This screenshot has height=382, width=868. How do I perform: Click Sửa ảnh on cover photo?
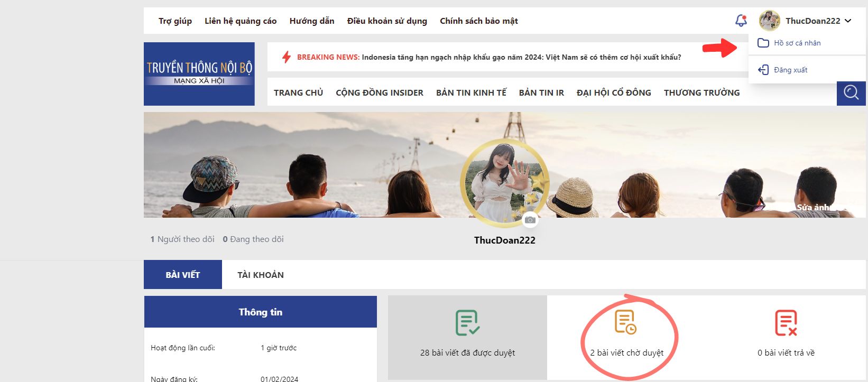click(x=813, y=207)
